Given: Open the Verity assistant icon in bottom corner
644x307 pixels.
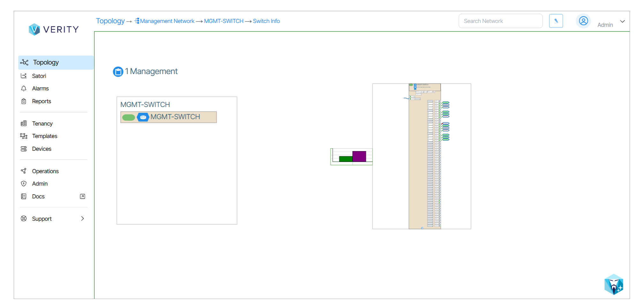Looking at the screenshot, I should pos(613,284).
